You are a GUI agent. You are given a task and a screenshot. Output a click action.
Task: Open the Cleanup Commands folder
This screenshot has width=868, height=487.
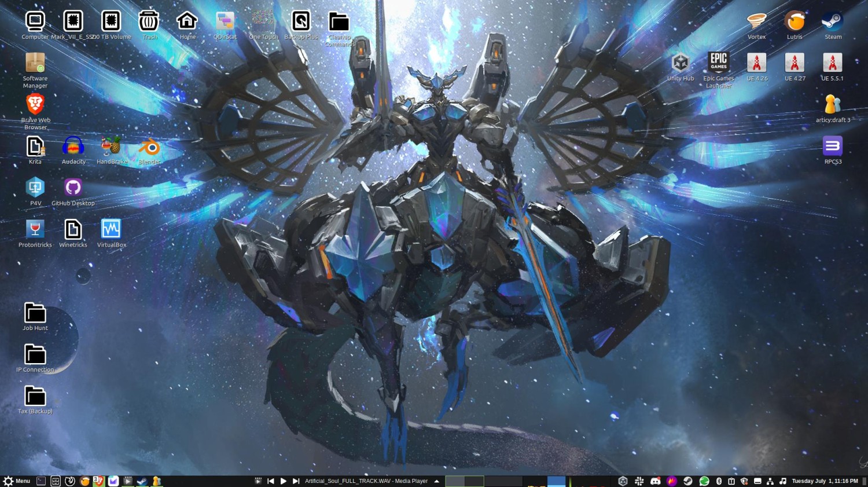point(339,28)
